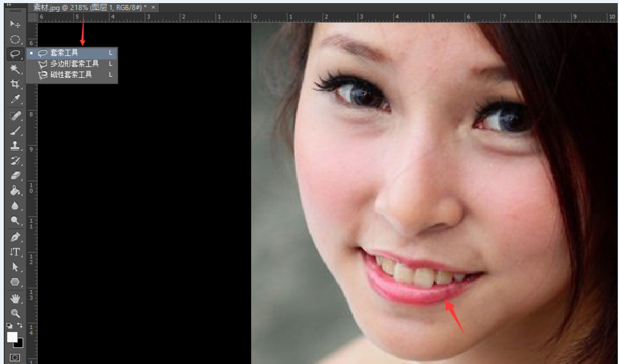Select the History Brush tool
This screenshot has height=364, width=619.
click(x=15, y=161)
